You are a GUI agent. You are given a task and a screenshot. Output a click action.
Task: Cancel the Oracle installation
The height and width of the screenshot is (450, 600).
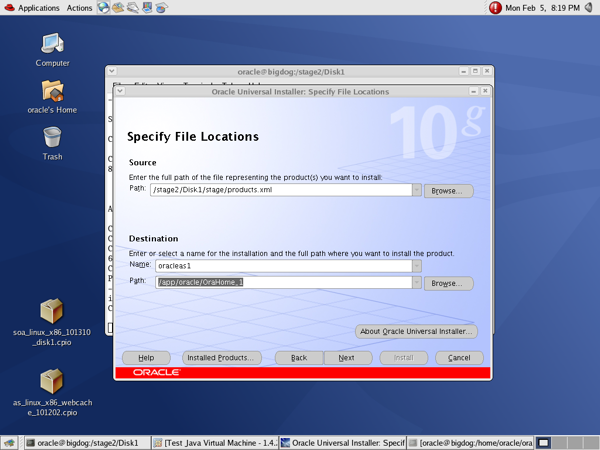459,358
